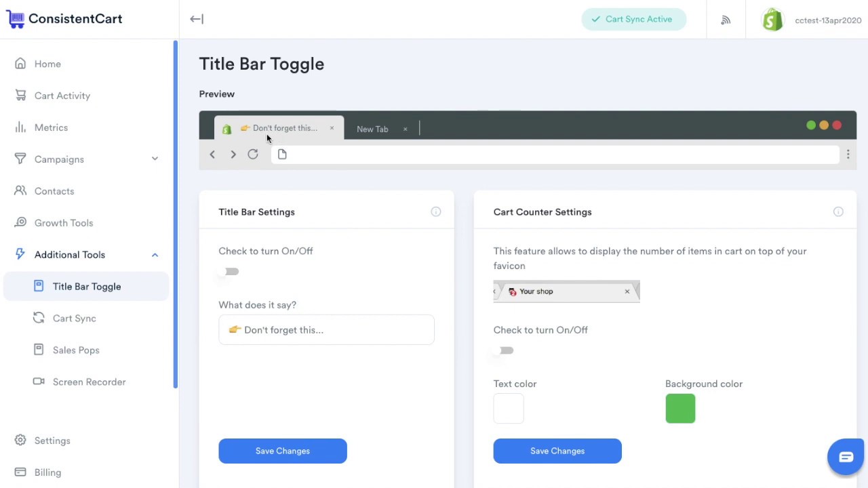The width and height of the screenshot is (868, 488).
Task: Click the Campaigns funnel icon
Action: (20, 159)
